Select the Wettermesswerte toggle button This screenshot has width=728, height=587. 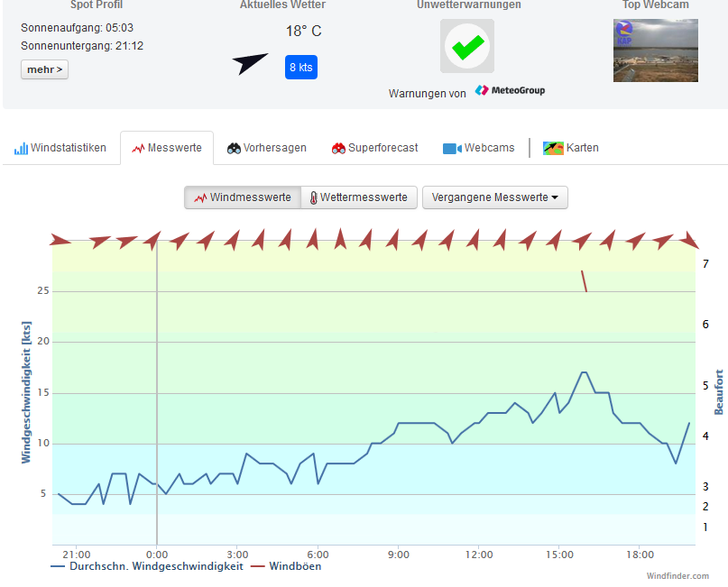359,197
